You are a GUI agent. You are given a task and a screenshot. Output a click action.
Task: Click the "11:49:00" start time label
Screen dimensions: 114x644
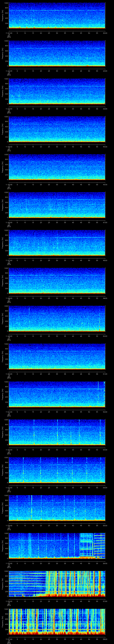tap(9, 336)
